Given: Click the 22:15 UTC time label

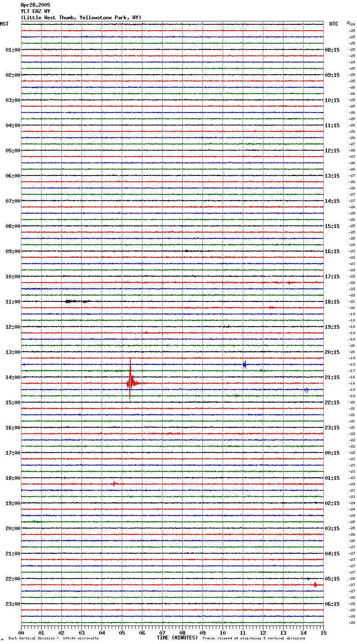Looking at the screenshot, I should tap(332, 403).
